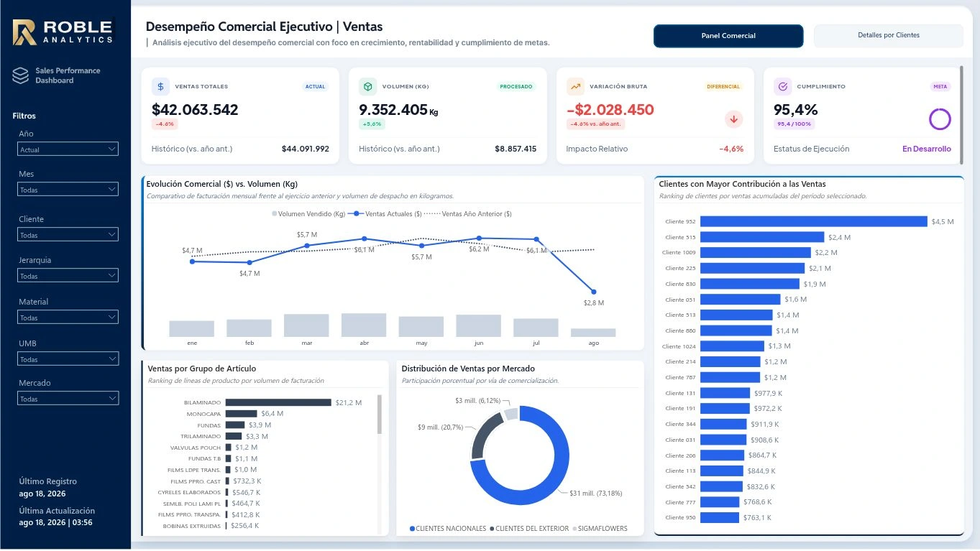Open the Jerarquia filter dropdown
The width and height of the screenshot is (980, 551).
[x=68, y=276]
